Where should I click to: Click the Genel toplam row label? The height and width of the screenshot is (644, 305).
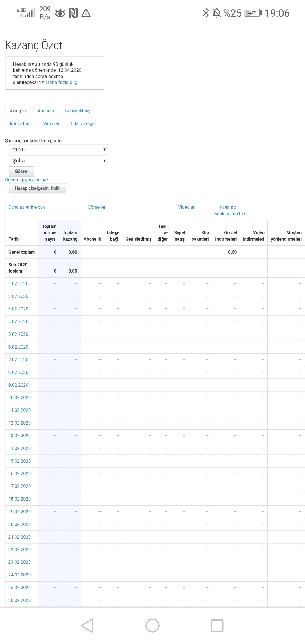point(21,252)
